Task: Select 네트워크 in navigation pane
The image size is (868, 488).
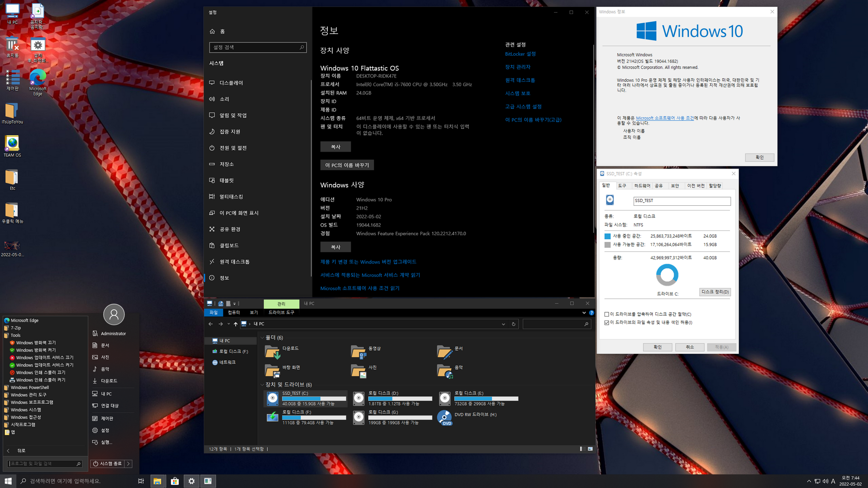Action: 224,362
